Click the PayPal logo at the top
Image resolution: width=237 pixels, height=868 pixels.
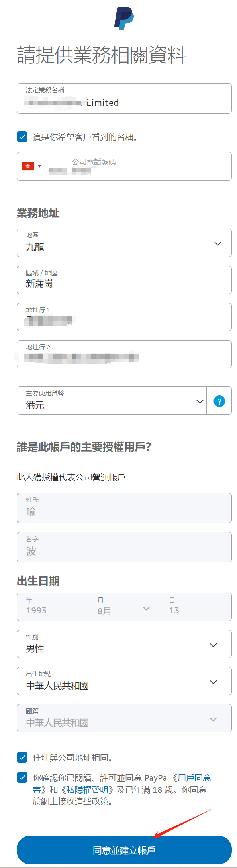123,18
